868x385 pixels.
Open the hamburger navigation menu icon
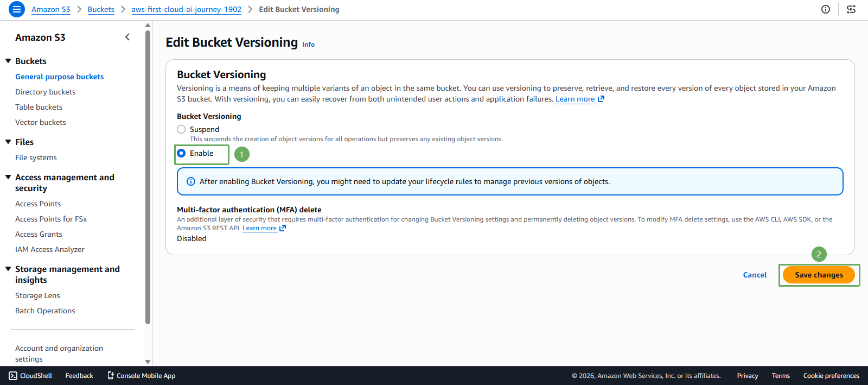pos(17,9)
